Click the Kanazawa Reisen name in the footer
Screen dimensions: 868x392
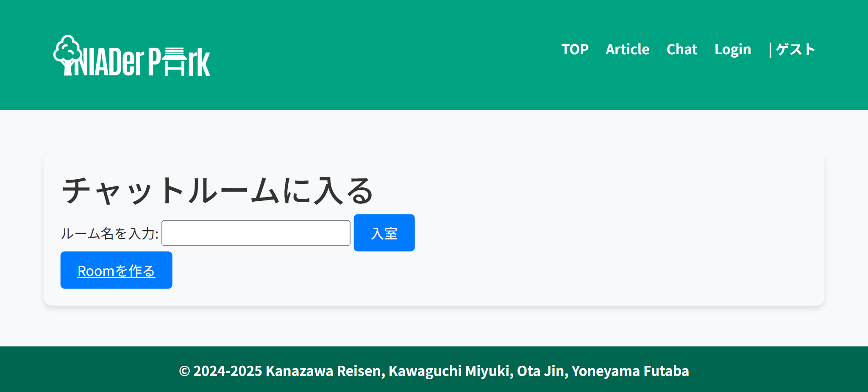325,371
